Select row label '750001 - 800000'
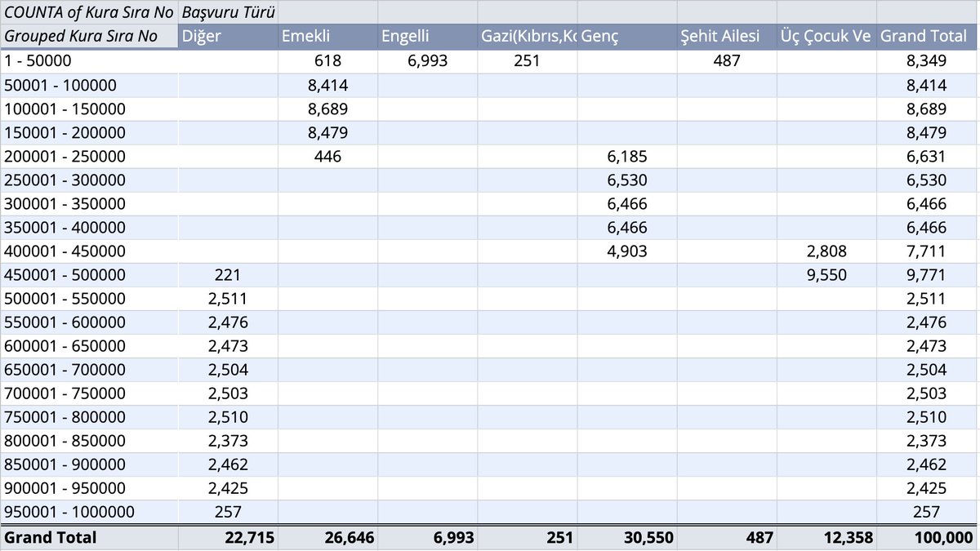Image resolution: width=980 pixels, height=551 pixels. (89, 416)
